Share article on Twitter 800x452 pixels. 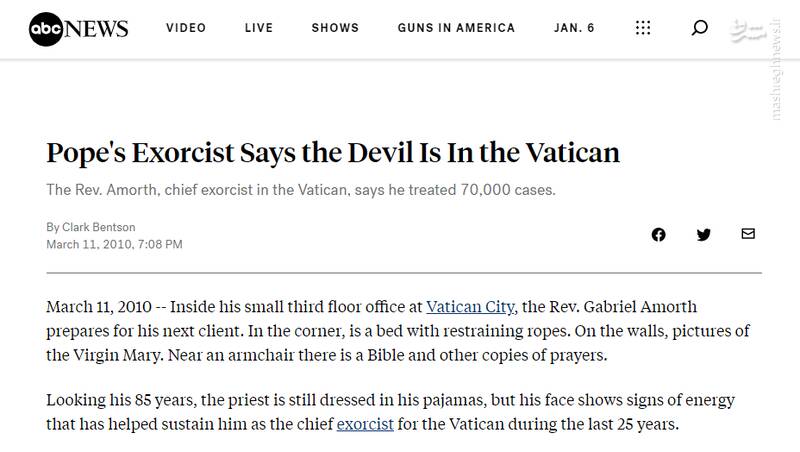pyautogui.click(x=703, y=235)
